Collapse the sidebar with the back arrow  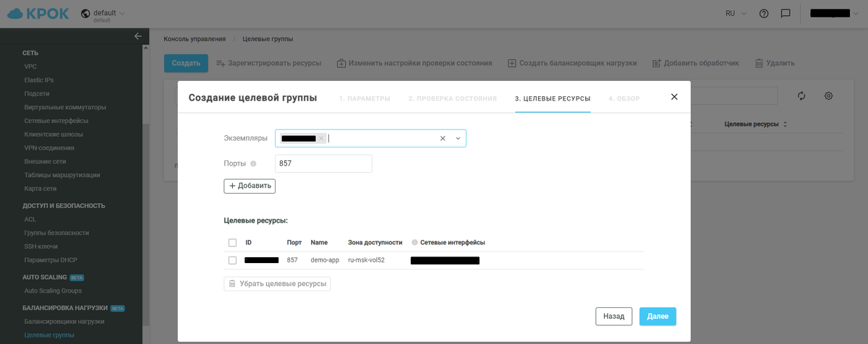(138, 36)
